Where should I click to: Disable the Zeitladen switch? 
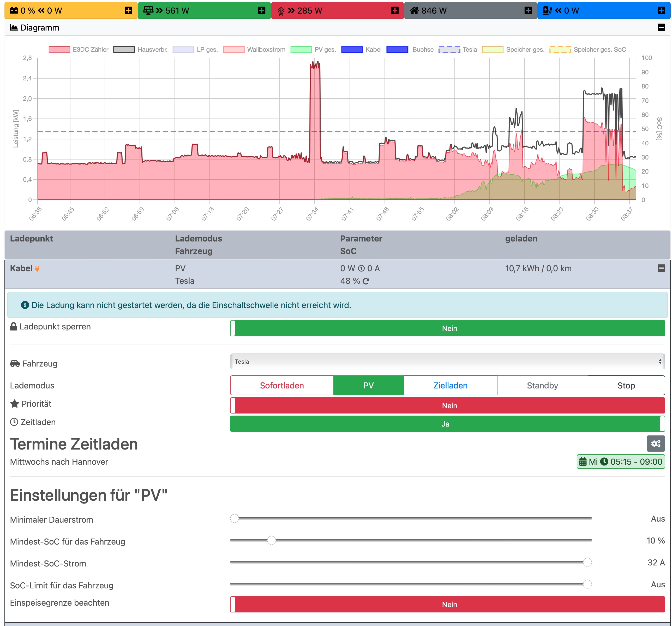447,424
